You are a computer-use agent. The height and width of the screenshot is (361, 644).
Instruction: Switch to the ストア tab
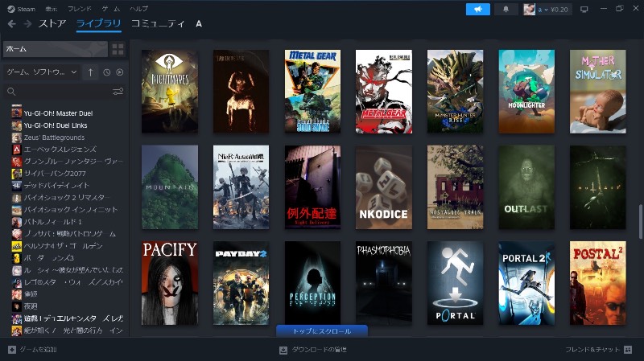tap(52, 24)
